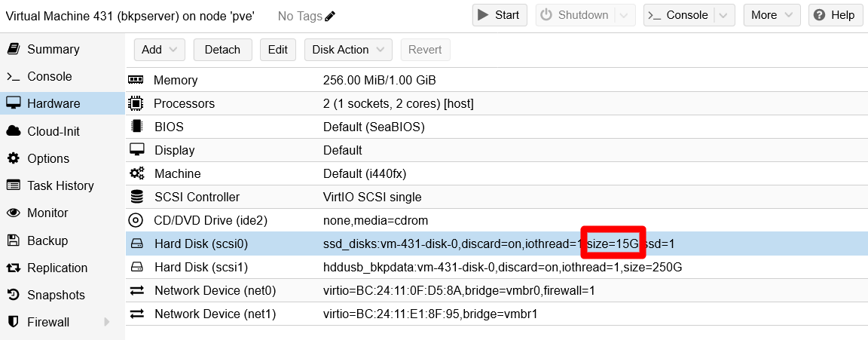The height and width of the screenshot is (340, 868).
Task: Open the Replication tab
Action: pyautogui.click(x=63, y=268)
